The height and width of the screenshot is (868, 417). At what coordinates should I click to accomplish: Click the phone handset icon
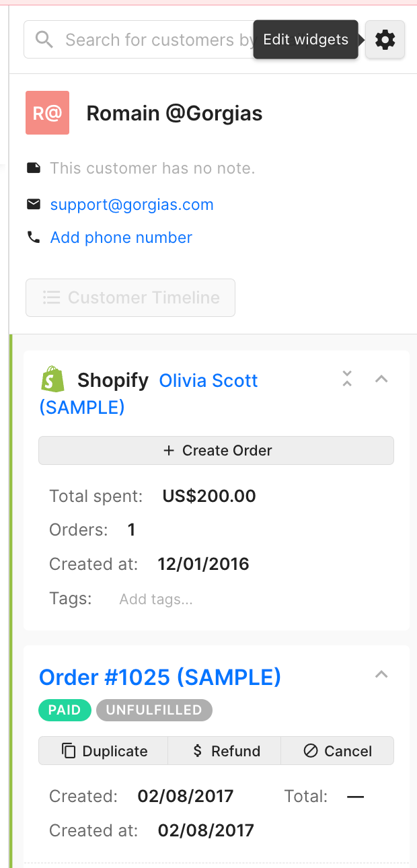(34, 237)
